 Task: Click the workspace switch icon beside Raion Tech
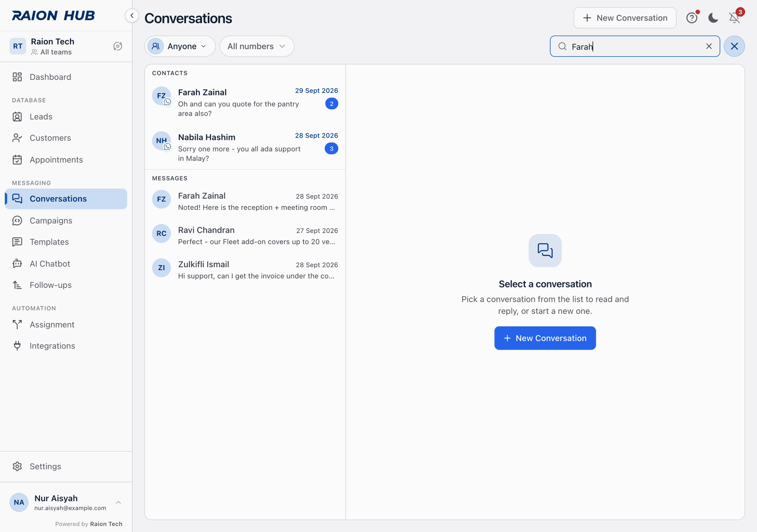pyautogui.click(x=118, y=46)
